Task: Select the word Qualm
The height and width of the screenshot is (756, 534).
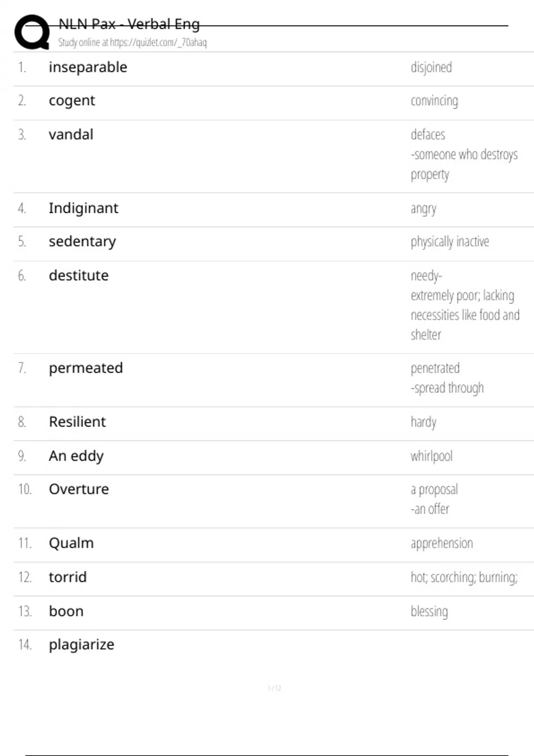Action: click(71, 543)
